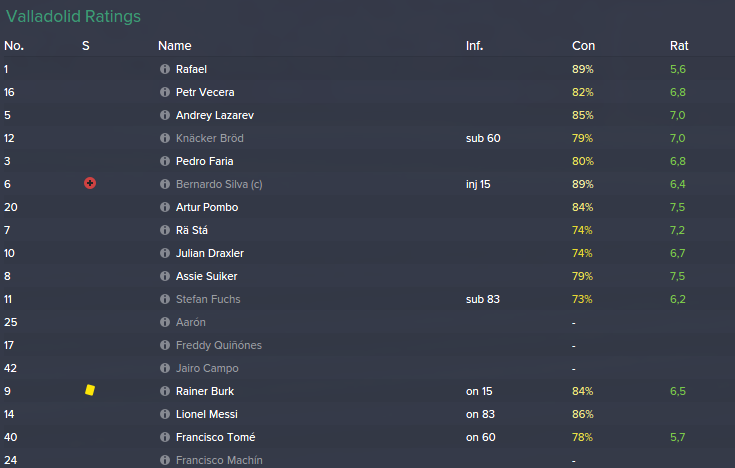Sort table by Rat column header
Screen dimensions: 735x468
(x=679, y=46)
